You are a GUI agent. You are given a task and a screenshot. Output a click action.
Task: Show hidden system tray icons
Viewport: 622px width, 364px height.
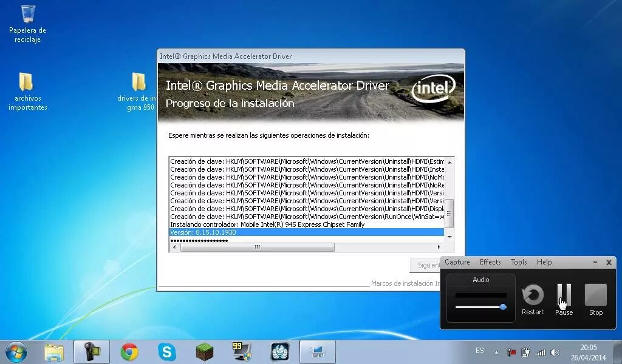coord(497,352)
